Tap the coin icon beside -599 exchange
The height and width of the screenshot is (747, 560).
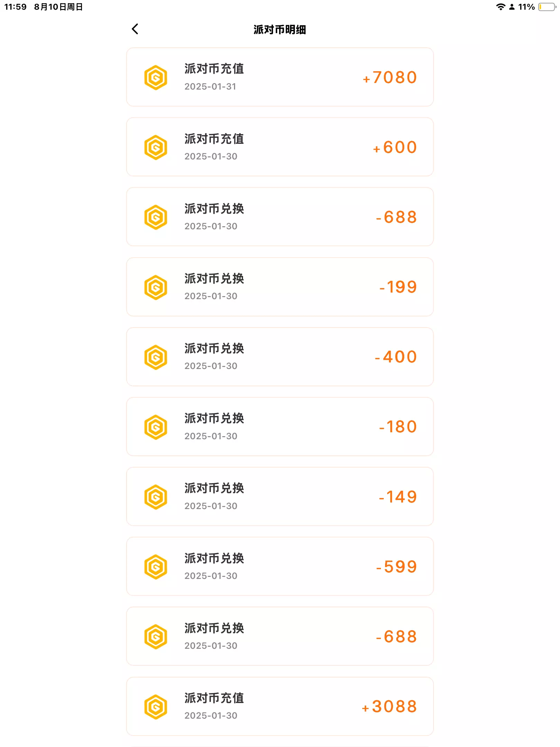coord(156,567)
